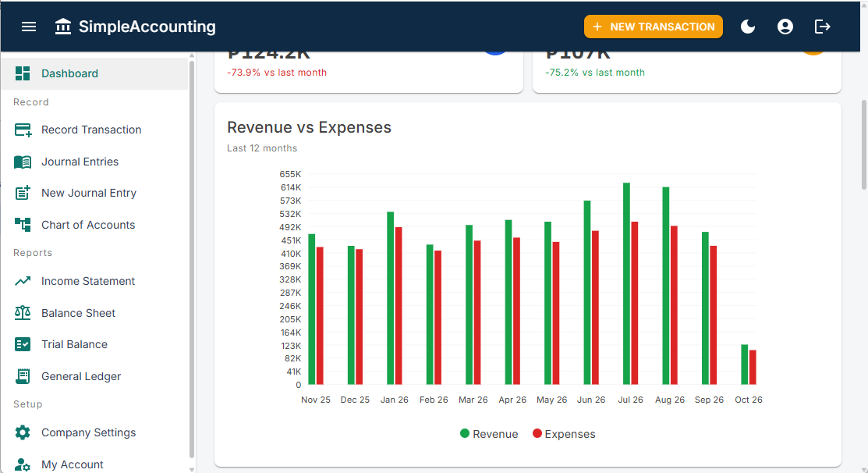Viewport: 868px width, 473px height.
Task: Click the Nov 25 axis label
Action: tap(316, 400)
